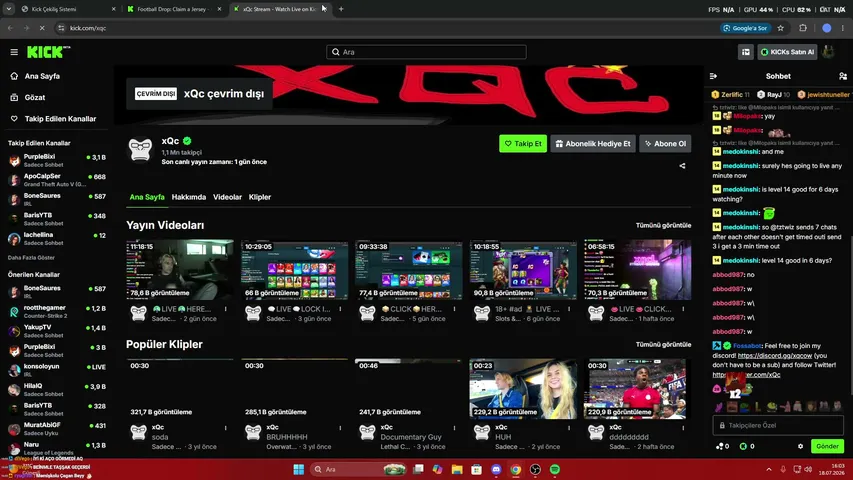Follow xQc with Takip Et button
The height and width of the screenshot is (480, 853).
pyautogui.click(x=523, y=144)
